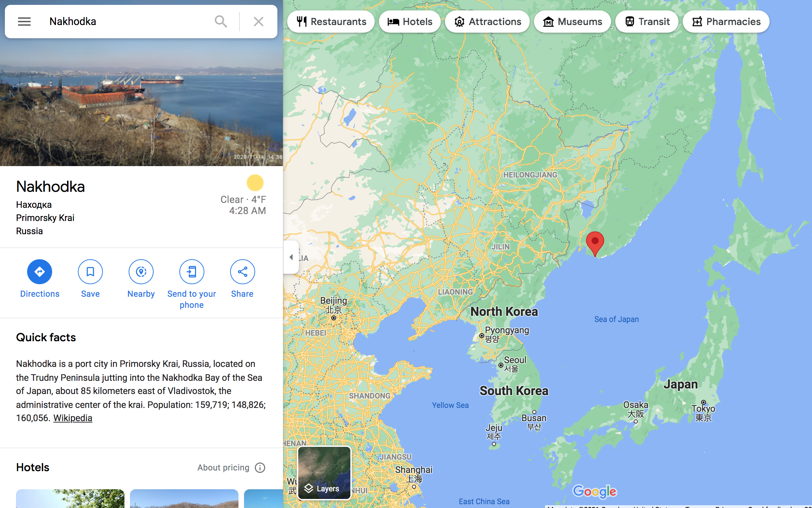Filter map by Restaurants
The width and height of the screenshot is (812, 508).
[x=331, y=22]
